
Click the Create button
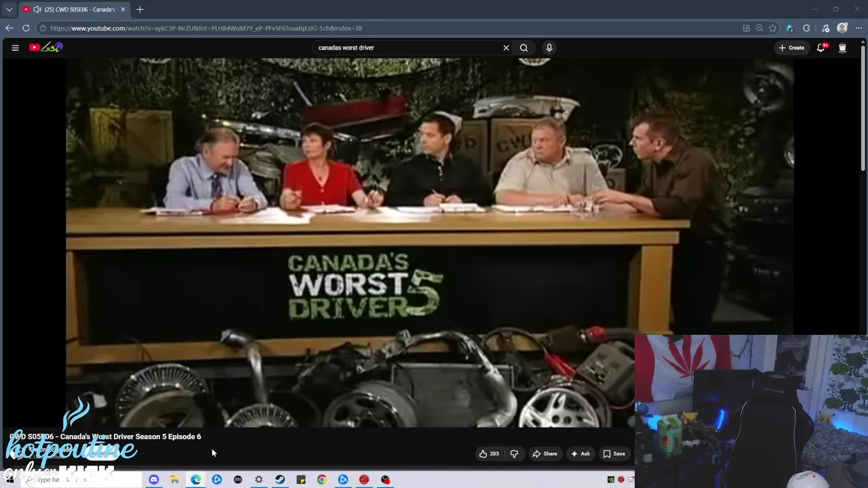coord(791,47)
